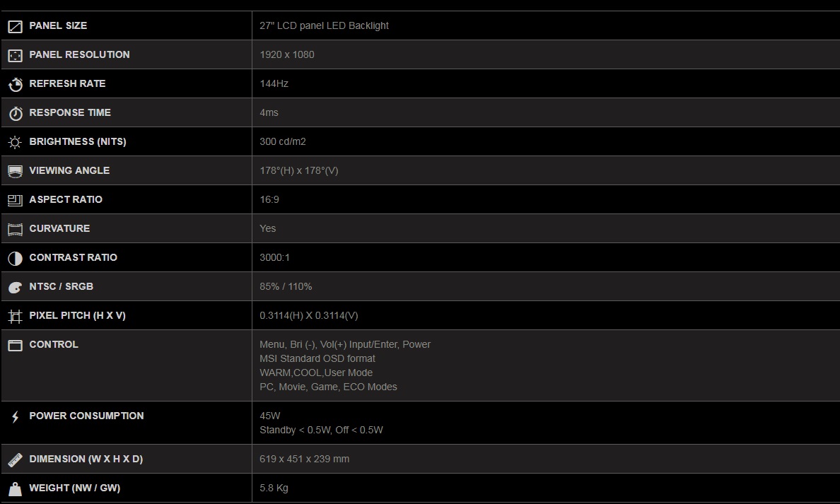This screenshot has height=504, width=840.
Task: Click the Aspect Ratio icon
Action: pyautogui.click(x=15, y=200)
